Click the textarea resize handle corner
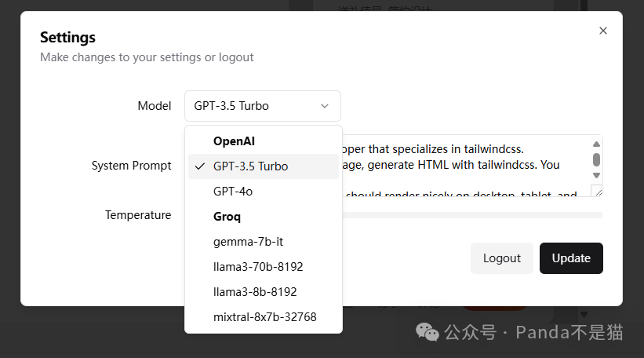Viewport: 644px width, 358px height. [x=599, y=192]
